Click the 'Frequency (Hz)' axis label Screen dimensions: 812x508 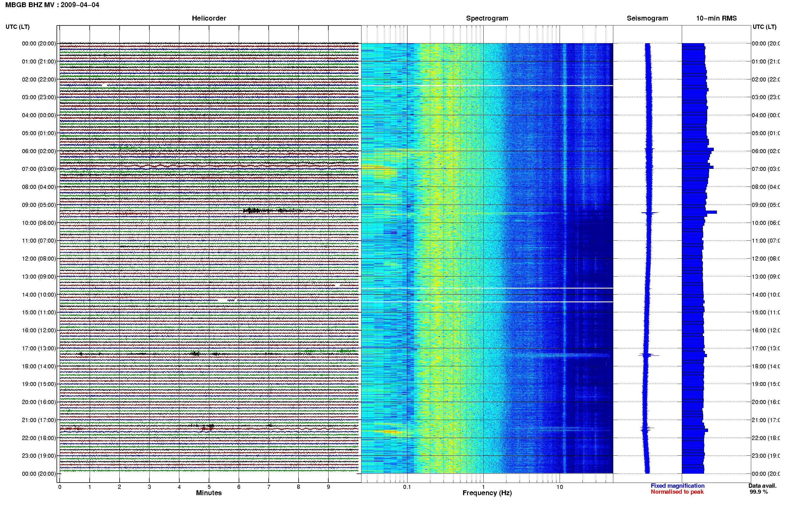tap(487, 493)
